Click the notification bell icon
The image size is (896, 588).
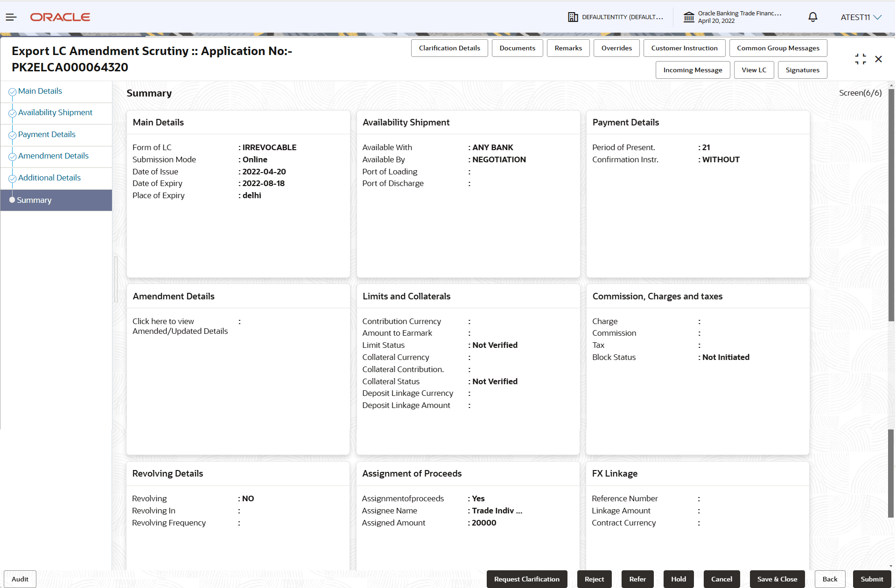pyautogui.click(x=812, y=17)
